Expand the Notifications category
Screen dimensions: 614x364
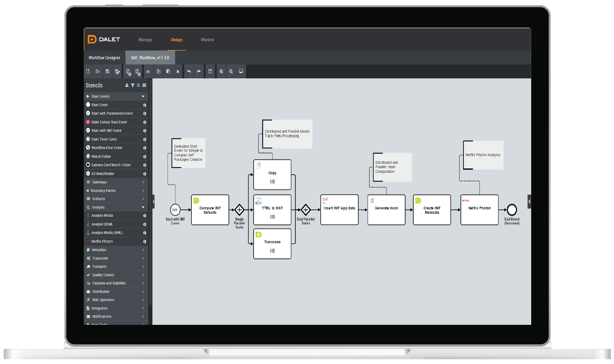click(116, 316)
